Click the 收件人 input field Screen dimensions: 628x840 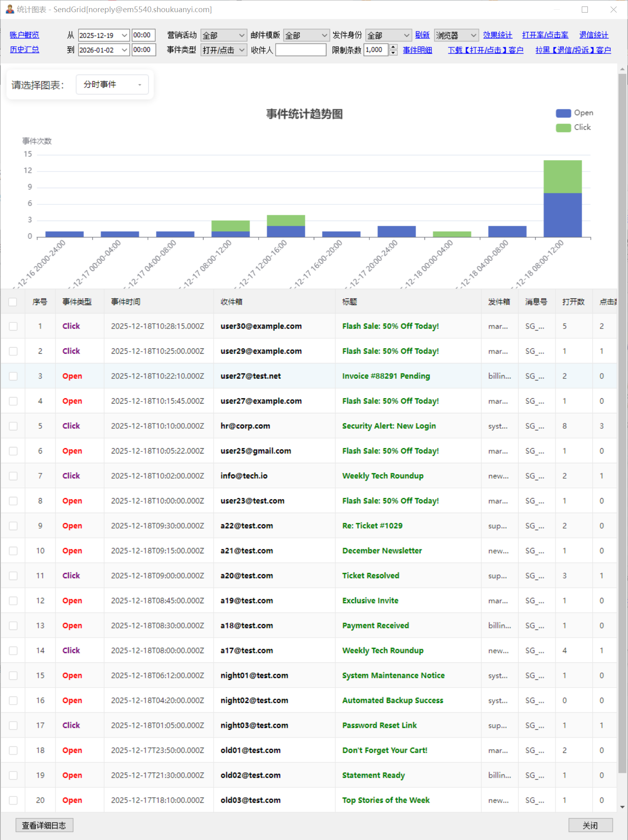(300, 50)
